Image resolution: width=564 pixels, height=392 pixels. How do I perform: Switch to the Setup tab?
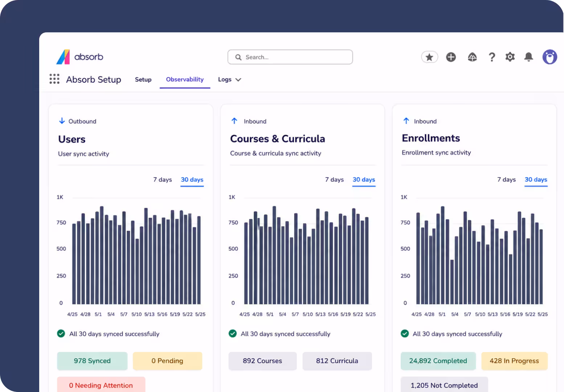coord(143,79)
